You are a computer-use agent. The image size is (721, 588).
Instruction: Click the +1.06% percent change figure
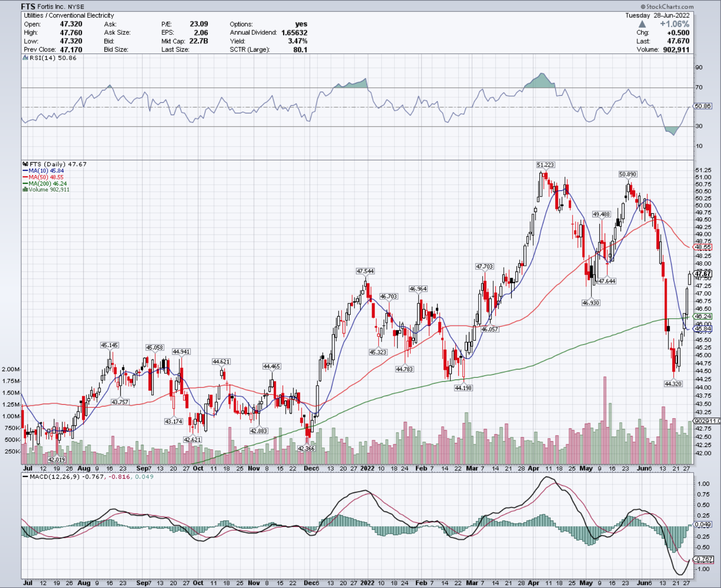[x=674, y=24]
